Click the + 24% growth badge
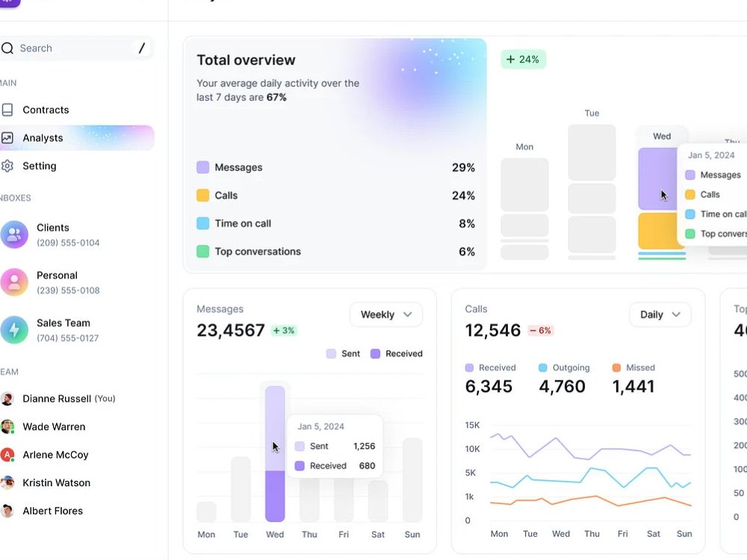747x560 pixels. 523,60
